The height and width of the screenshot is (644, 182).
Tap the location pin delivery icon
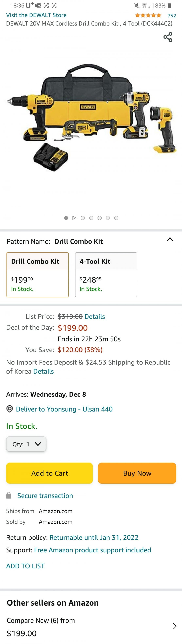coord(10,409)
